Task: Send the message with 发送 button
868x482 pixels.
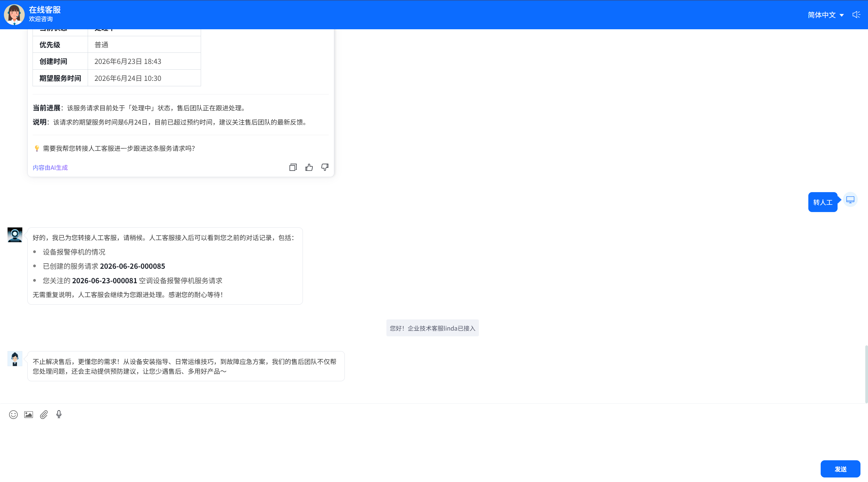Action: pyautogui.click(x=840, y=469)
